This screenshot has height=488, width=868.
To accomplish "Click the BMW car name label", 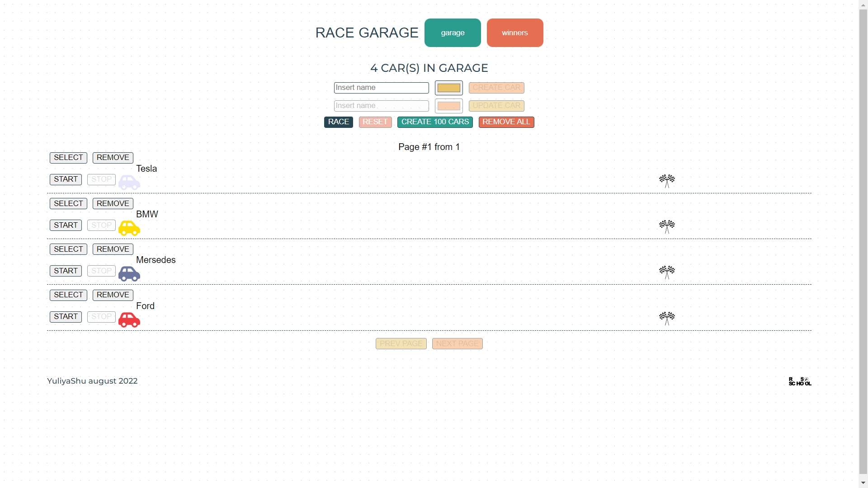I will [147, 214].
